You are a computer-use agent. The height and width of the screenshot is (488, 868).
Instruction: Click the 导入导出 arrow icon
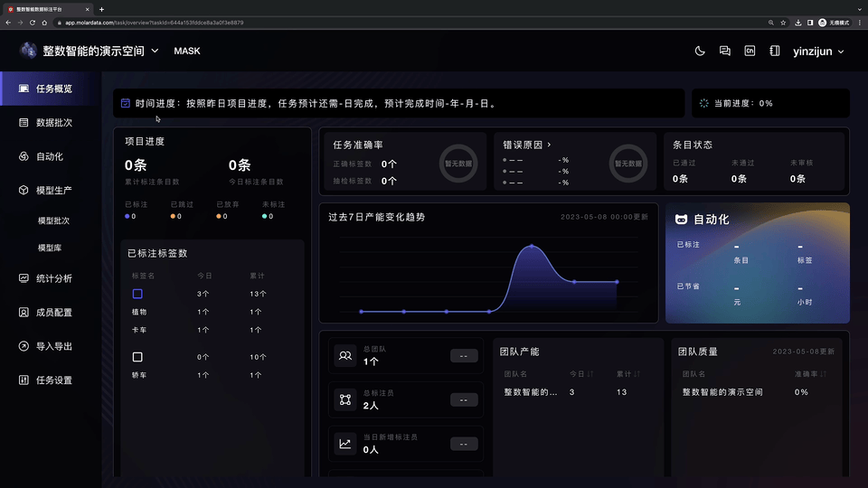click(24, 346)
